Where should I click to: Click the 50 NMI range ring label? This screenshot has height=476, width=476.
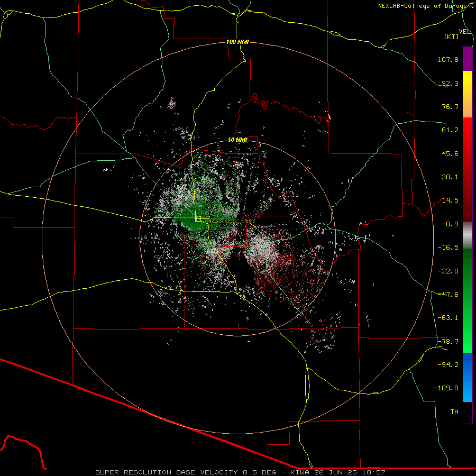[x=237, y=140]
